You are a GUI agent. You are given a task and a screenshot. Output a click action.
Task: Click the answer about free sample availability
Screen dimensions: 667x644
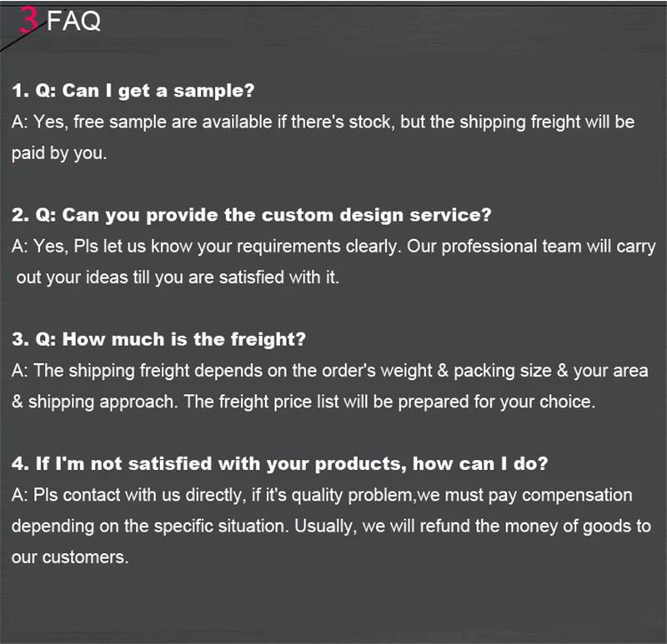pos(323,122)
